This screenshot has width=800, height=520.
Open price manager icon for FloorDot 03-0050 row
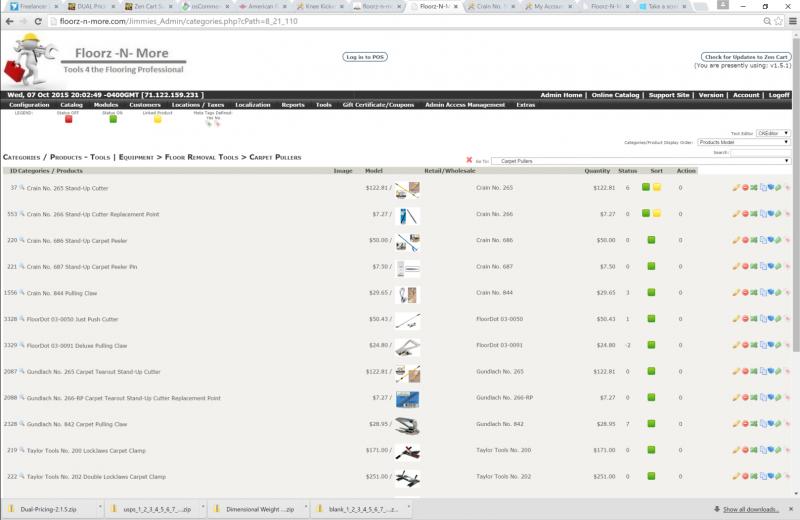[x=778, y=319]
